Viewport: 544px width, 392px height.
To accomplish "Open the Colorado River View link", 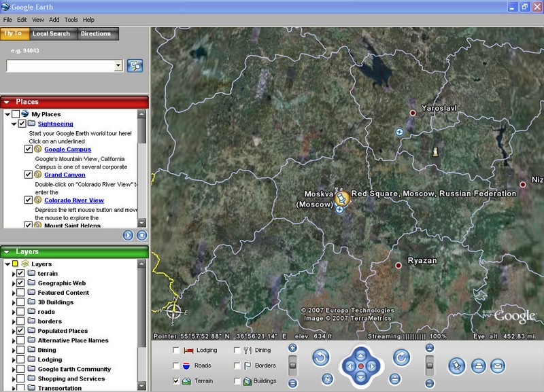I will 74,200.
